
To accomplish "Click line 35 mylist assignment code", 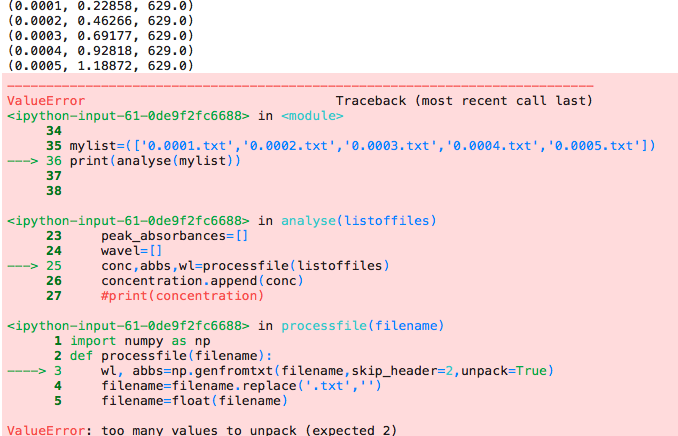I will point(362,146).
